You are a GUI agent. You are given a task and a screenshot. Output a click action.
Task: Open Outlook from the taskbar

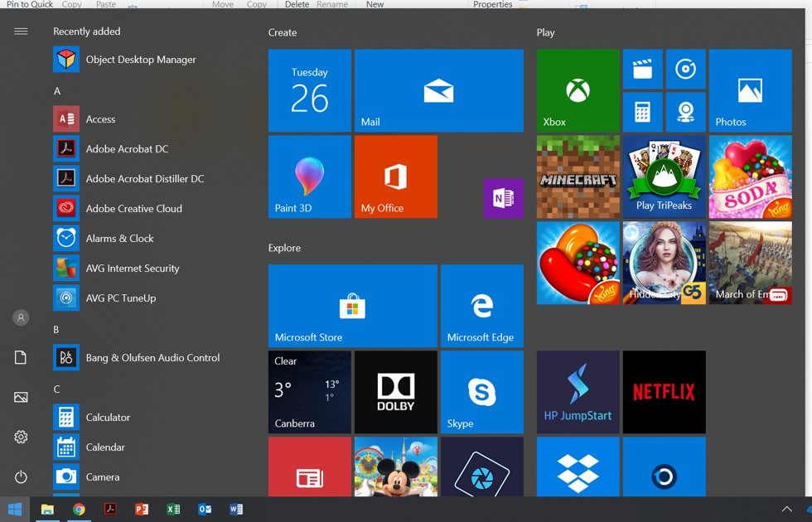[205, 510]
